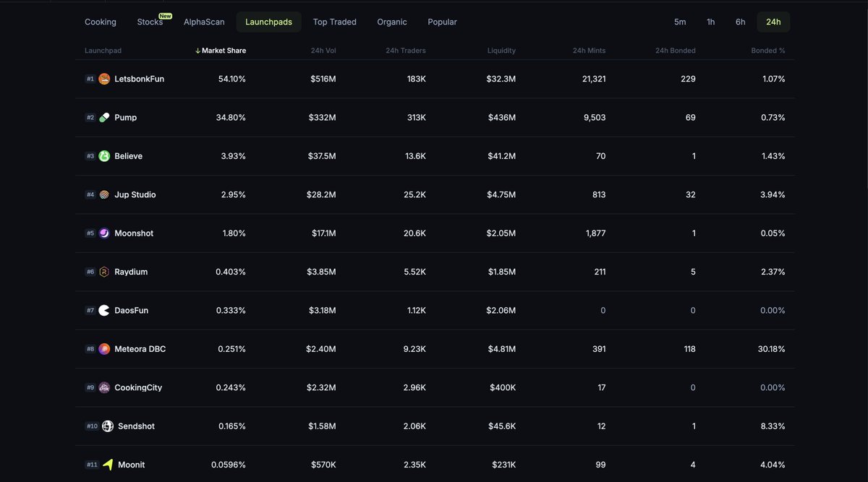This screenshot has width=868, height=482.
Task: Open the Jup Studio launchpad name
Action: [135, 194]
